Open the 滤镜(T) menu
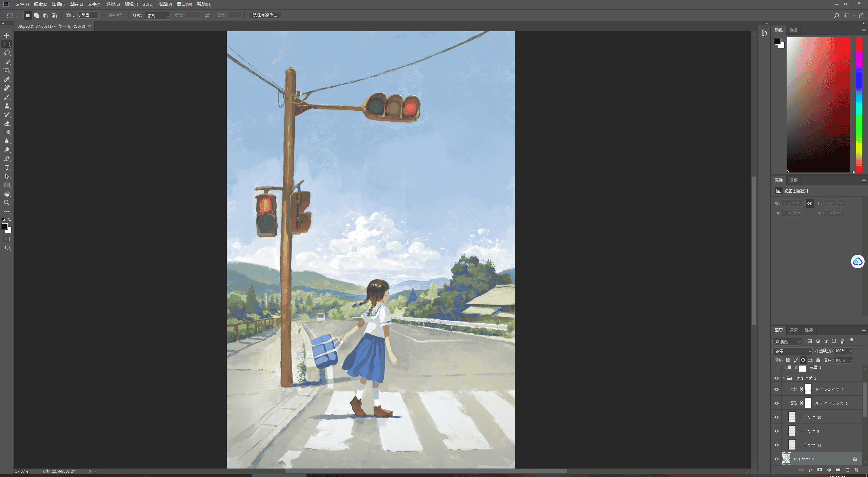 [x=131, y=4]
